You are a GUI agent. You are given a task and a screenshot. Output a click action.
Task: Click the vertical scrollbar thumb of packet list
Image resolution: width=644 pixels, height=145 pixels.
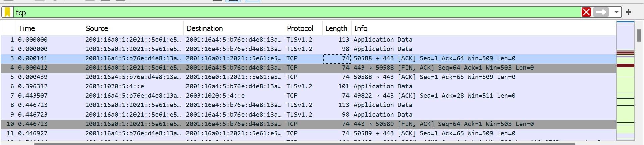[x=639, y=35]
